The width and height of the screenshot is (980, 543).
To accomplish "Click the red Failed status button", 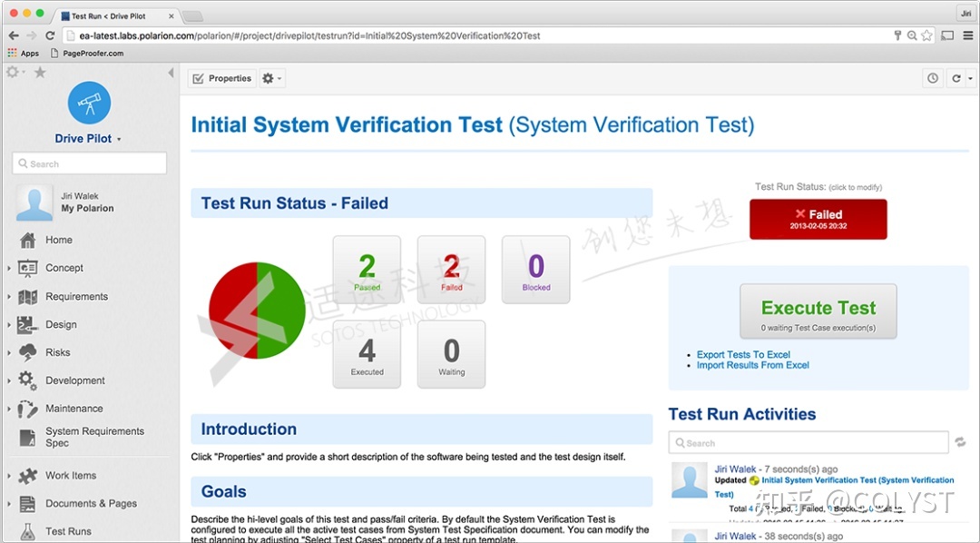I will (818, 219).
